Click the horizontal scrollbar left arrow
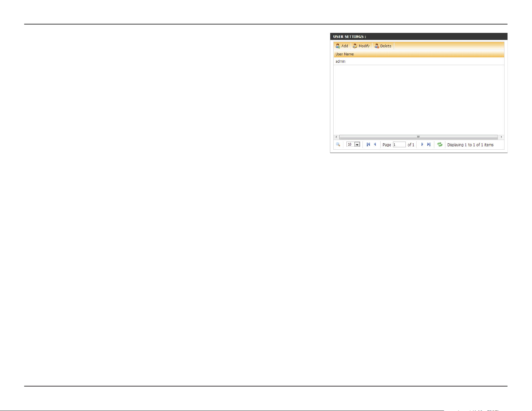Image resolution: width=532 pixels, height=411 pixels. point(336,137)
